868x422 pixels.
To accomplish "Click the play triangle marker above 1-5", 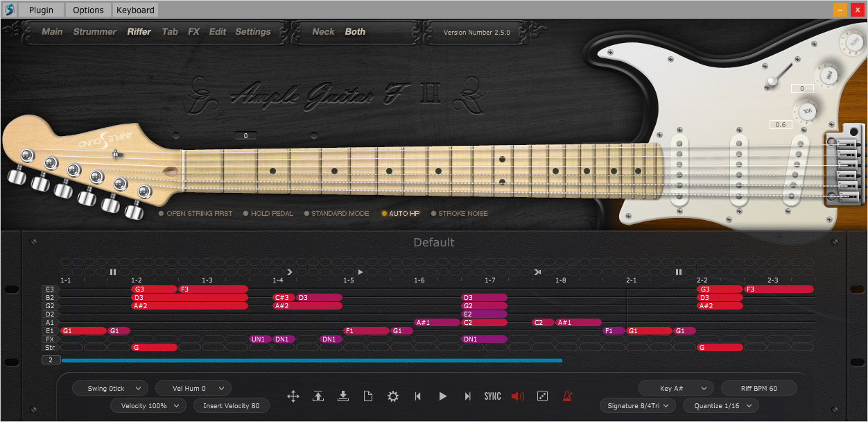I will pyautogui.click(x=361, y=272).
